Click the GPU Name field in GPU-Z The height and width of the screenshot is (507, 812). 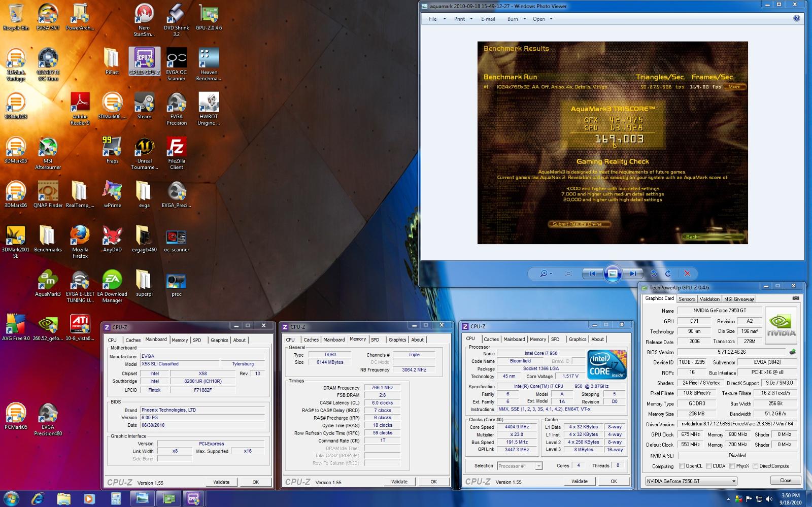pos(720,311)
